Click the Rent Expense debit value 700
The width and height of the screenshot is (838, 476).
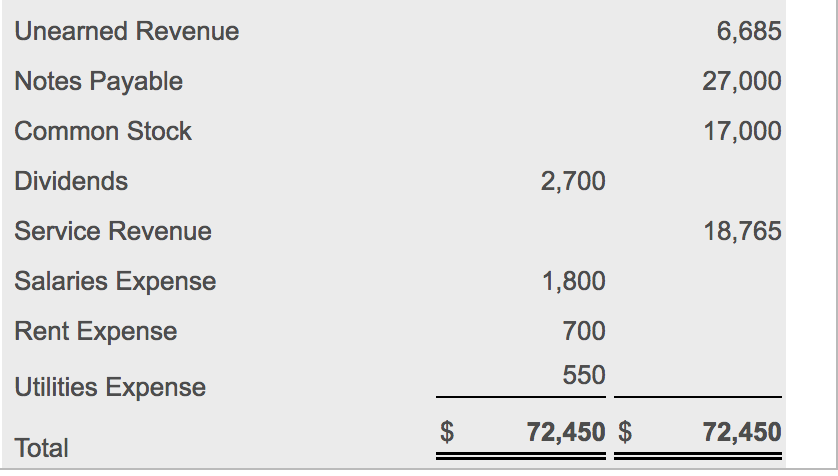(584, 331)
